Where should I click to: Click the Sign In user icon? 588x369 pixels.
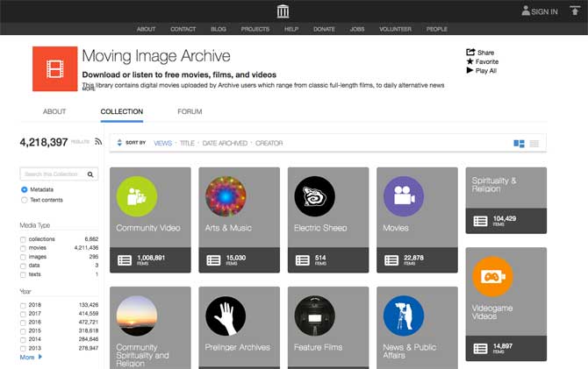[x=526, y=11]
